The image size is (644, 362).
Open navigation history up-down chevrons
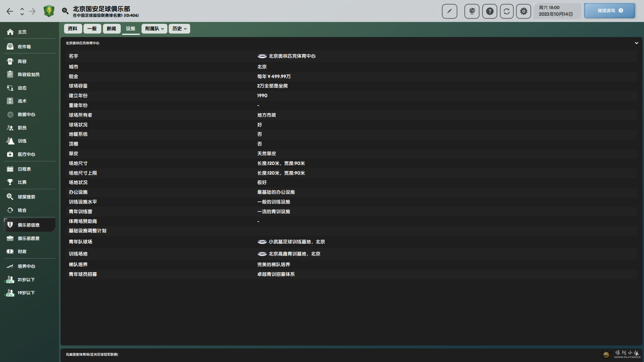22,11
